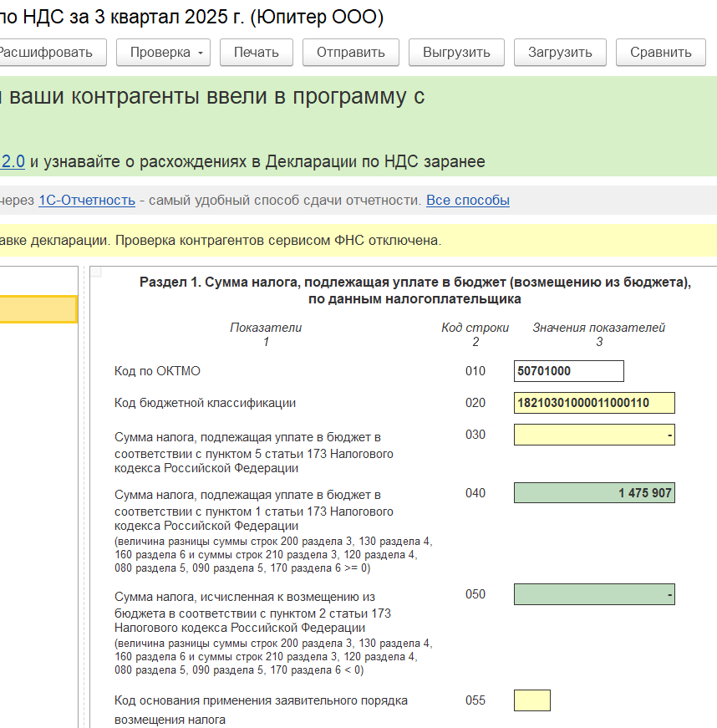Image resolution: width=717 pixels, height=728 pixels.
Task: Select the КБК field 18210301000011000110
Action: pyautogui.click(x=594, y=403)
